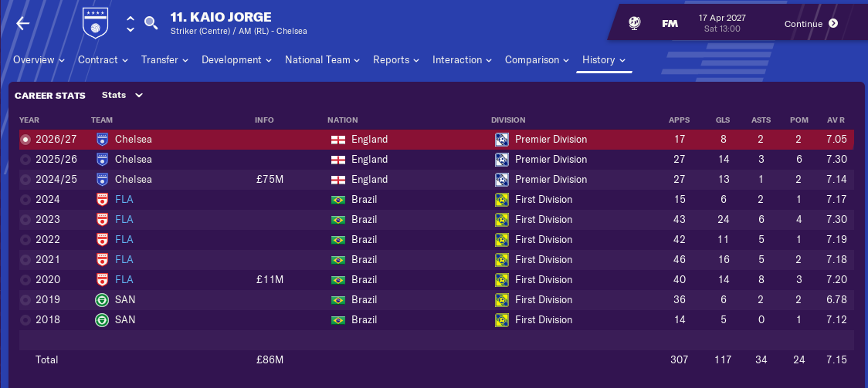Step to the next player with down arrow
This screenshot has width=868, height=388.
pyautogui.click(x=131, y=29)
